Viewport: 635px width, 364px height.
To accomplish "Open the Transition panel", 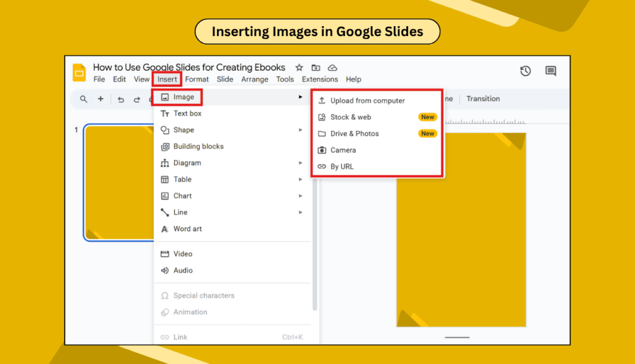I will click(483, 99).
